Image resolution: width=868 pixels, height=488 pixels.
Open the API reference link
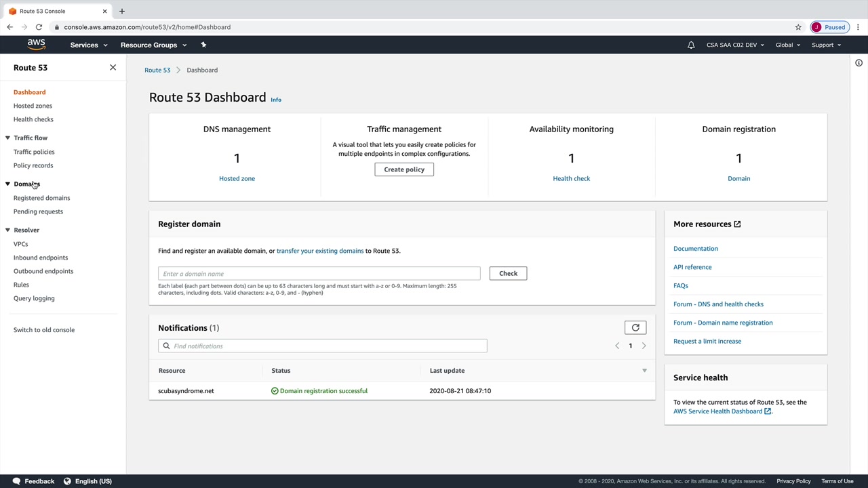tap(692, 267)
